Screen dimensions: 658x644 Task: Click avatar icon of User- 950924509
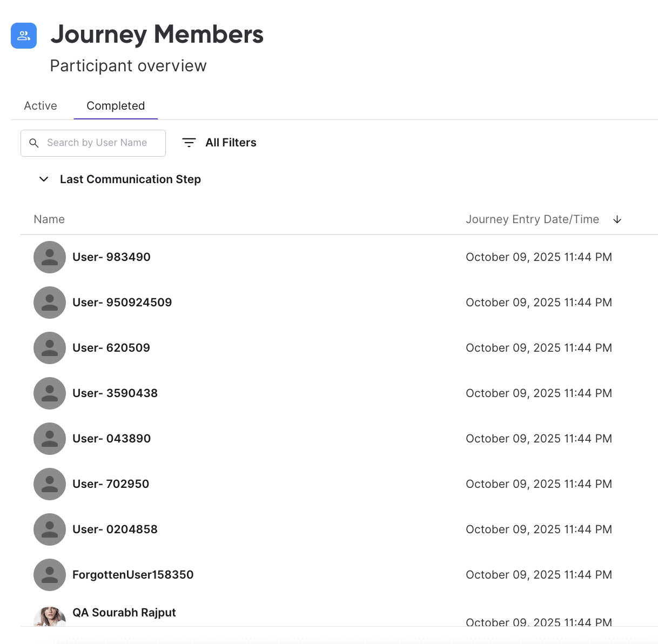point(50,303)
